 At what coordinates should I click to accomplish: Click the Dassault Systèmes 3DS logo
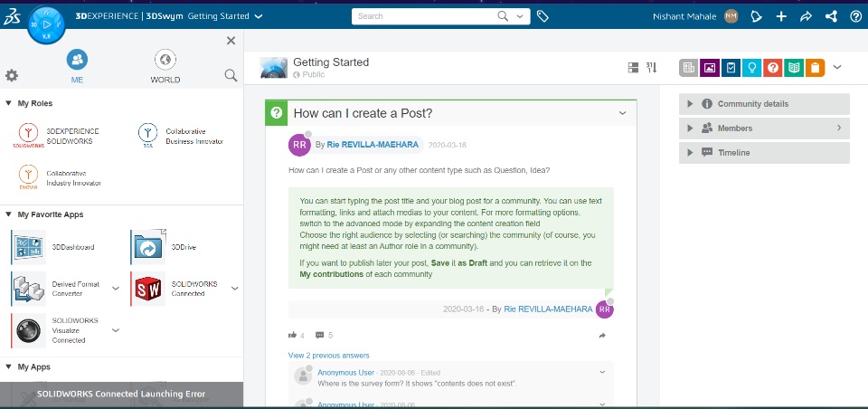pos(12,16)
